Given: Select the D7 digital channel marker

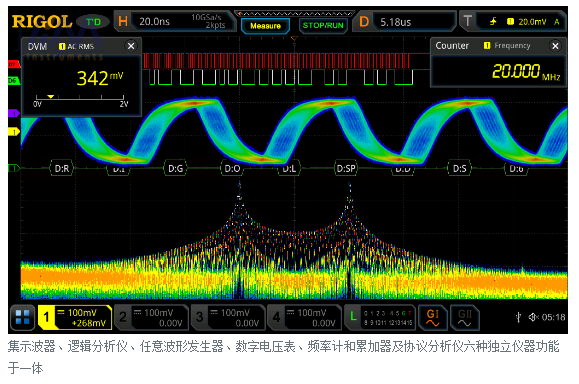Looking at the screenshot, I should [x=13, y=64].
